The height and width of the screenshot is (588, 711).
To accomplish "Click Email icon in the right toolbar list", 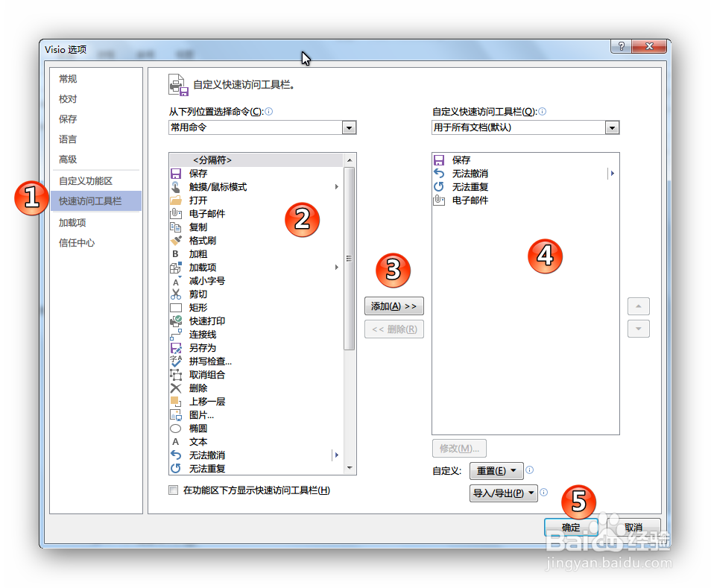I will (x=439, y=200).
